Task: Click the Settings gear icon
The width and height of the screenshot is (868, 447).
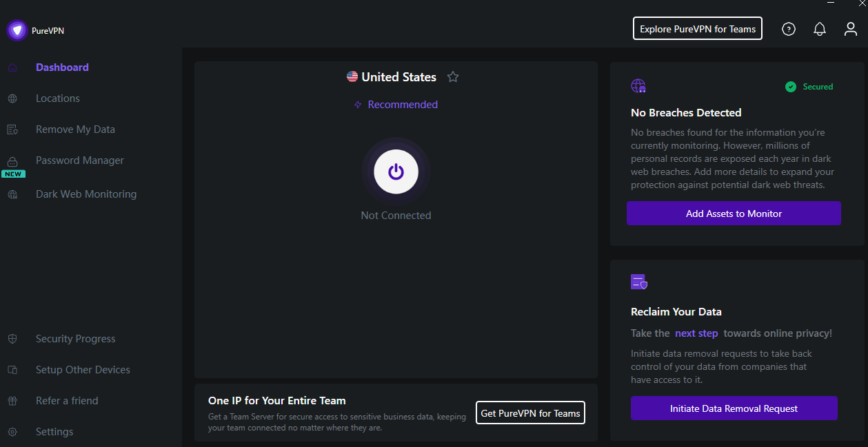Action: (12, 432)
